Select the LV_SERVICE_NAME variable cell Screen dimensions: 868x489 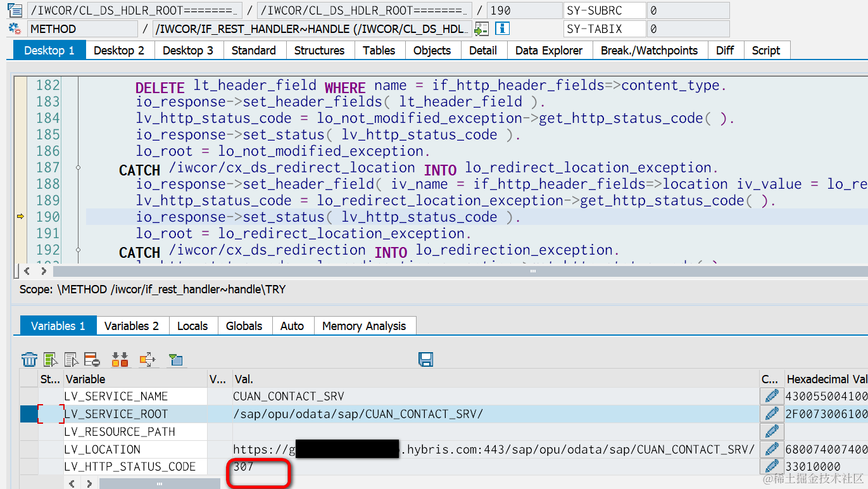tap(135, 396)
